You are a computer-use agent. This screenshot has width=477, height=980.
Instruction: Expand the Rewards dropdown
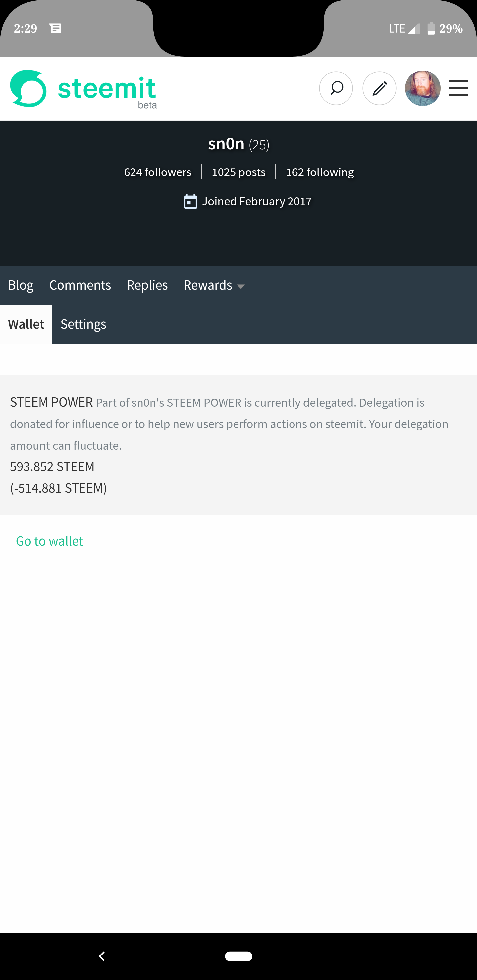point(214,285)
